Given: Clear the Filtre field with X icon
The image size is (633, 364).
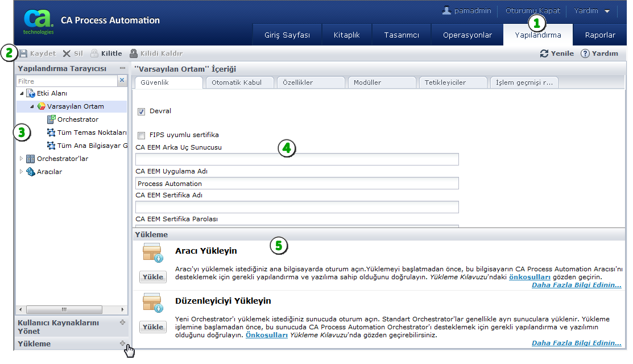Looking at the screenshot, I should [122, 81].
